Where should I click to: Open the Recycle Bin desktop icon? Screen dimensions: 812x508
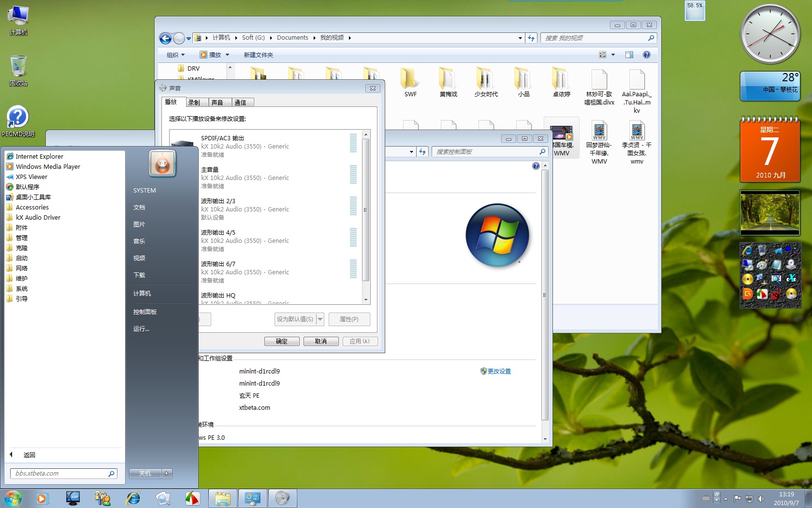(18, 71)
